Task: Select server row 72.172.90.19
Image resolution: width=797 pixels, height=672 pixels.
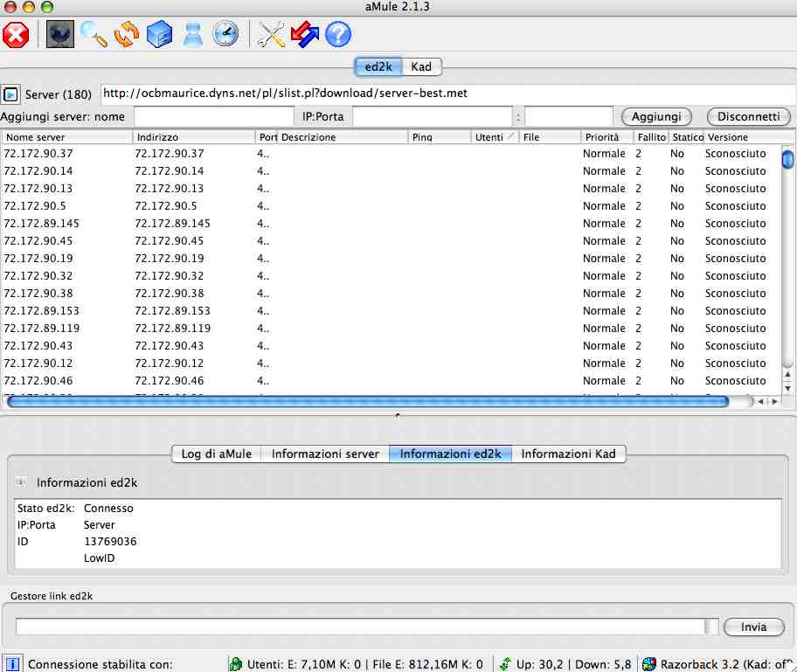Action: click(x=391, y=259)
